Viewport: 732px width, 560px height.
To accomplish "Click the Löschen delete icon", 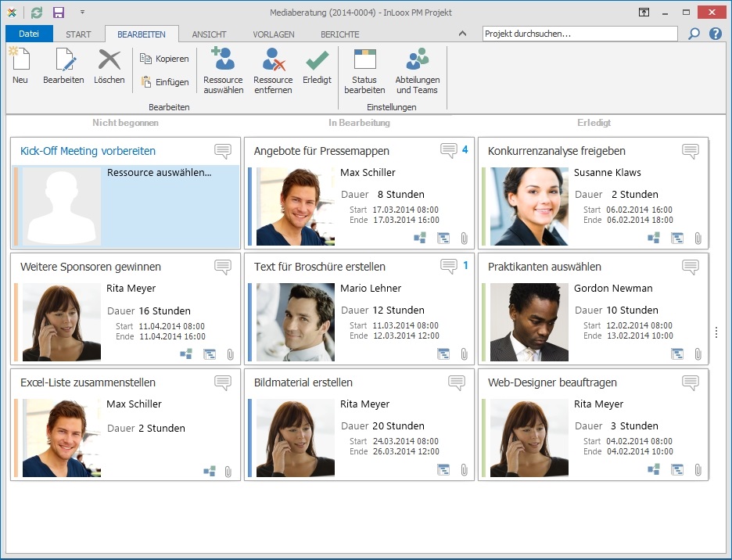I will [109, 66].
